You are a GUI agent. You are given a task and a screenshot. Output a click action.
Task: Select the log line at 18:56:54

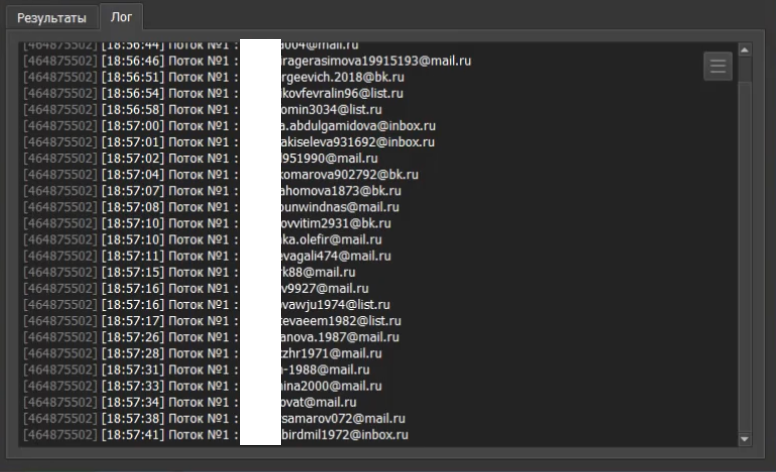(x=213, y=94)
